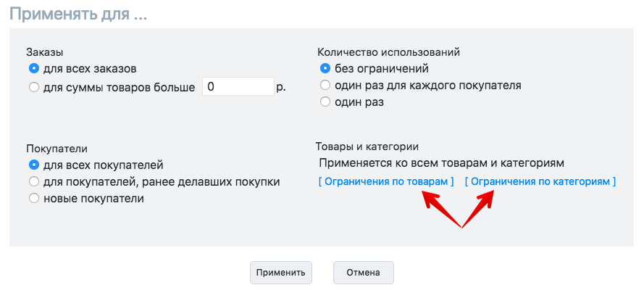The height and width of the screenshot is (293, 644).
Task: Click the 'Заказы' section label
Action: (45, 52)
